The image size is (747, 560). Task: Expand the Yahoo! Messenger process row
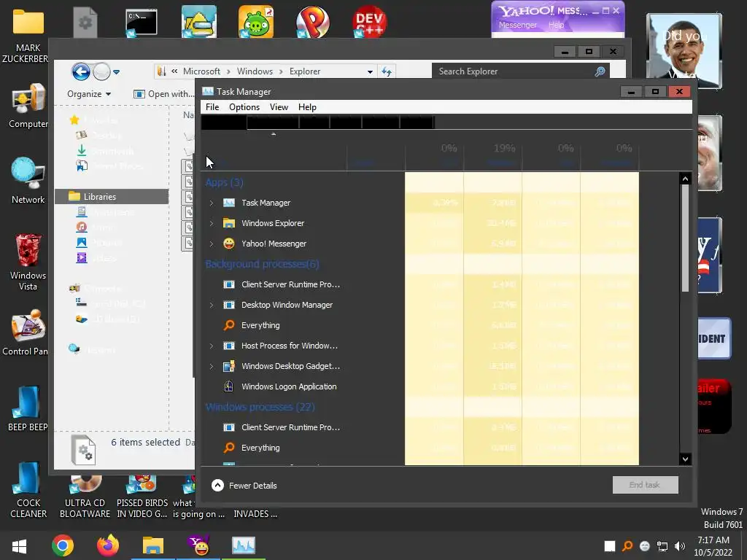tap(212, 244)
